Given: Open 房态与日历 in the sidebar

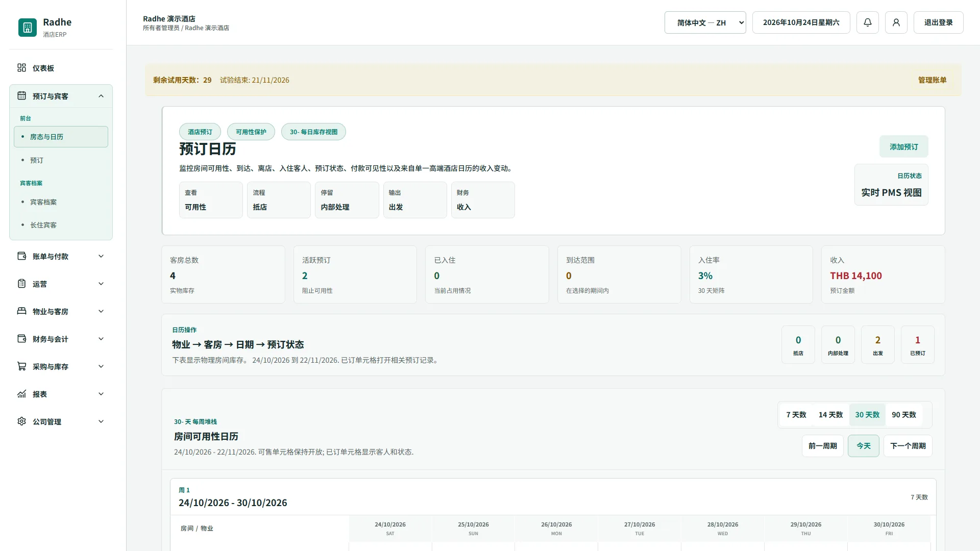Looking at the screenshot, I should pos(61,137).
